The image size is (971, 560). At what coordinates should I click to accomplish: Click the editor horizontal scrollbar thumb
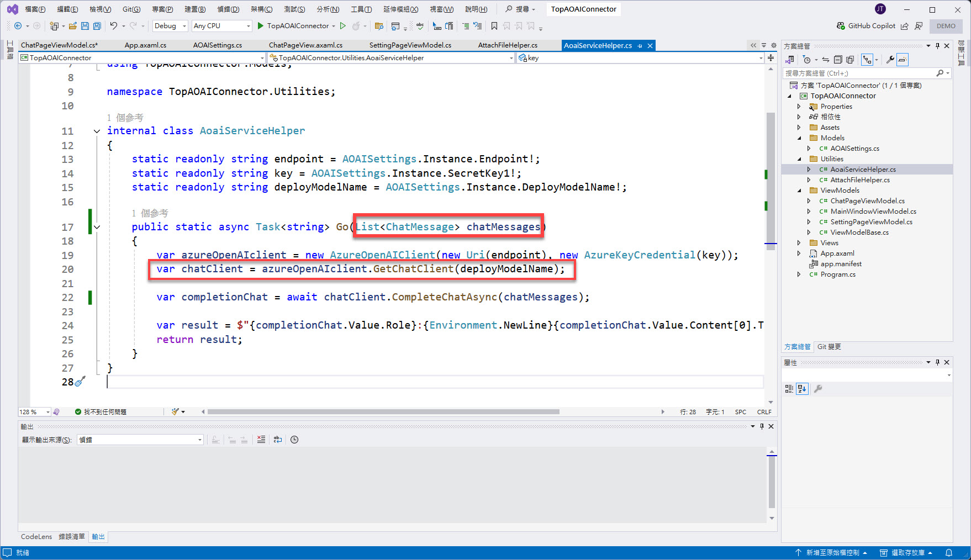(383, 412)
